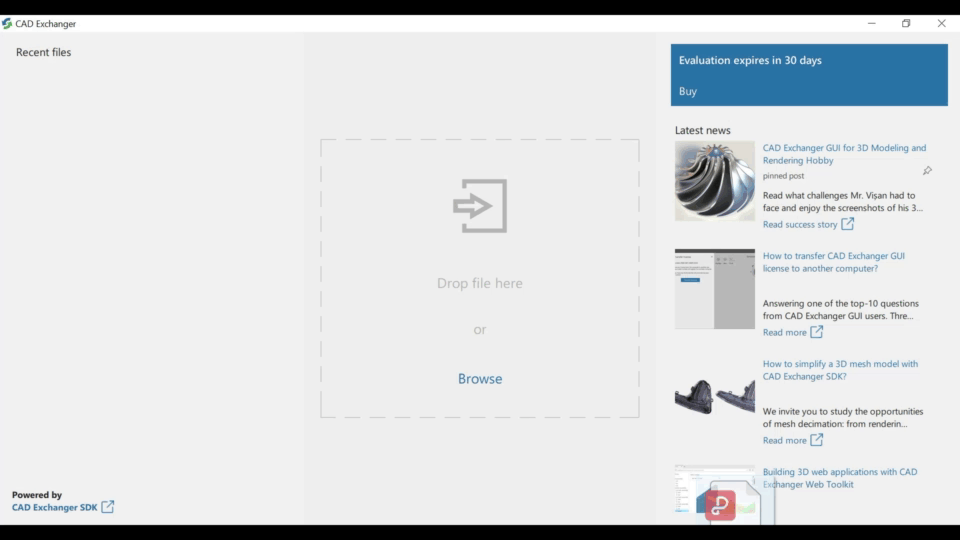The image size is (960, 540).
Task: Open the license transfer article thumbnail
Action: (x=714, y=289)
